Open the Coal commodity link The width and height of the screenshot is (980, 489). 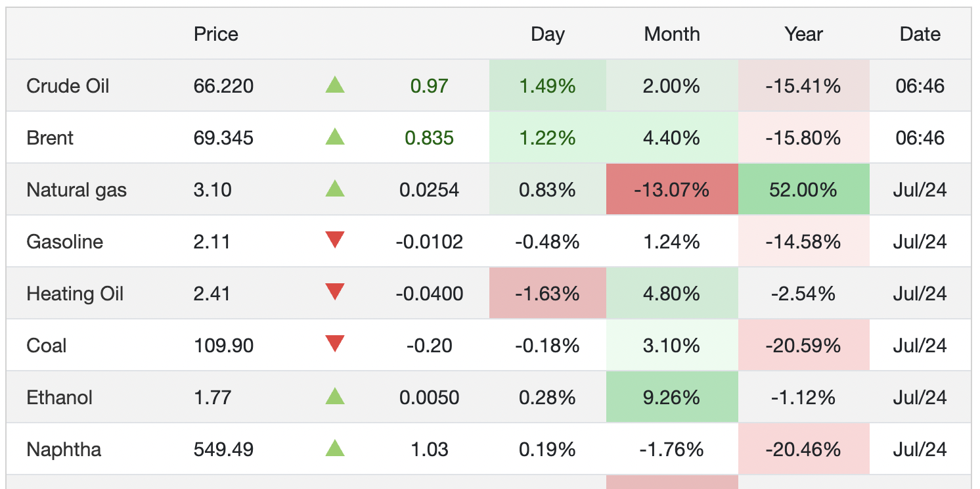(47, 346)
